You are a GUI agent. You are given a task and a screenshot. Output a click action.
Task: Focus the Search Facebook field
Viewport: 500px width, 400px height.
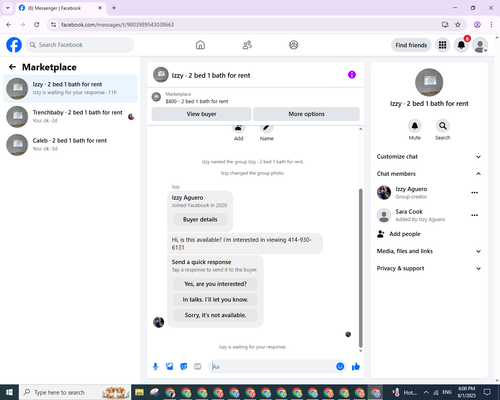click(80, 45)
